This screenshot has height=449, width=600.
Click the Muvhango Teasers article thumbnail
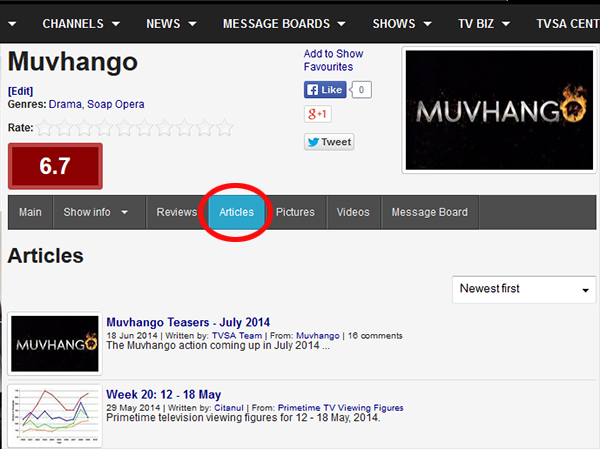tap(55, 343)
